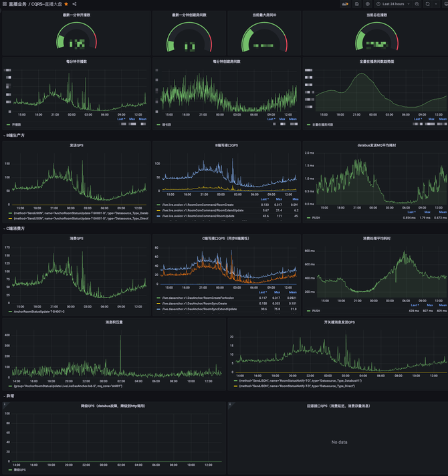Image resolution: width=448 pixels, height=476 pixels.
Task: Save the dashboard with the save icon
Action: click(358, 4)
